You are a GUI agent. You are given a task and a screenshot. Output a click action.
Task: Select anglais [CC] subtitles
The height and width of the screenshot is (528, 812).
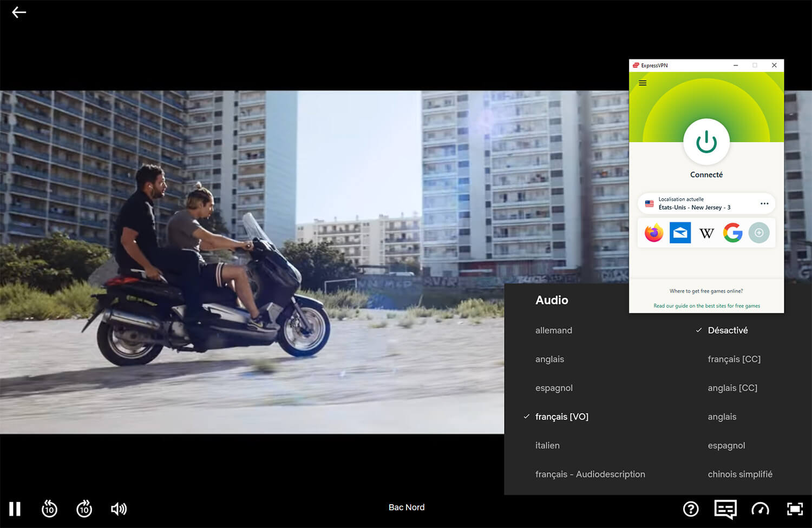[732, 388]
